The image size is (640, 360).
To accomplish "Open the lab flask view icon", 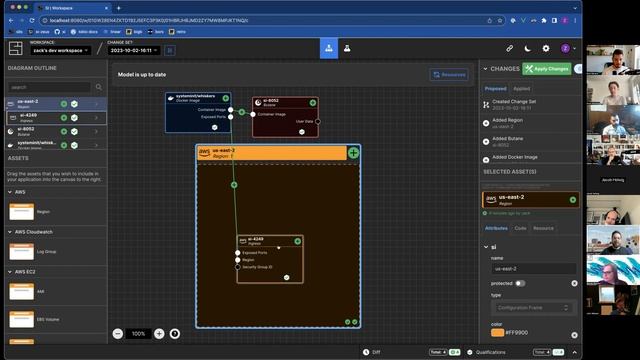I will click(x=347, y=48).
